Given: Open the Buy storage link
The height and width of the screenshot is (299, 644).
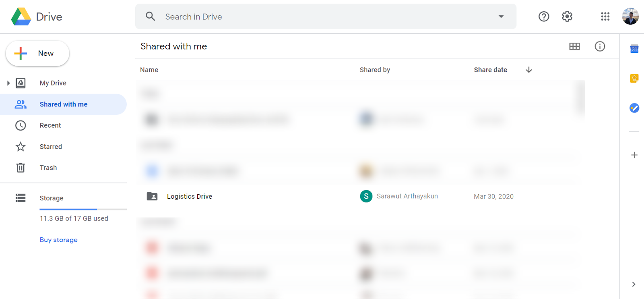Looking at the screenshot, I should (58, 240).
